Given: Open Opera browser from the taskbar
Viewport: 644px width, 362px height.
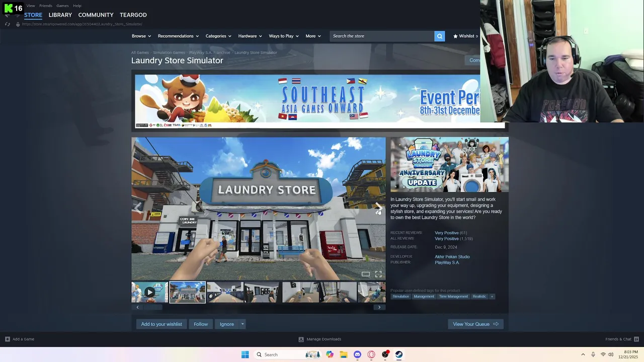Looking at the screenshot, I should (x=371, y=354).
